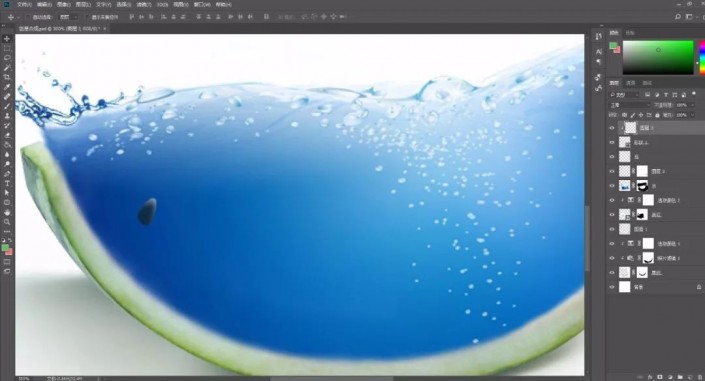Screen dimensions: 705x381
Task: Open the Character panel icon
Action: [598, 52]
